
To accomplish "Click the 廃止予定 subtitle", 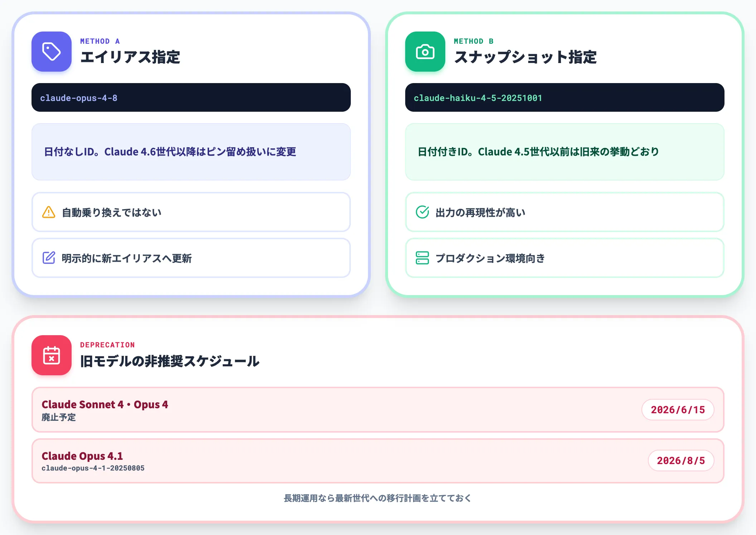I will click(59, 417).
